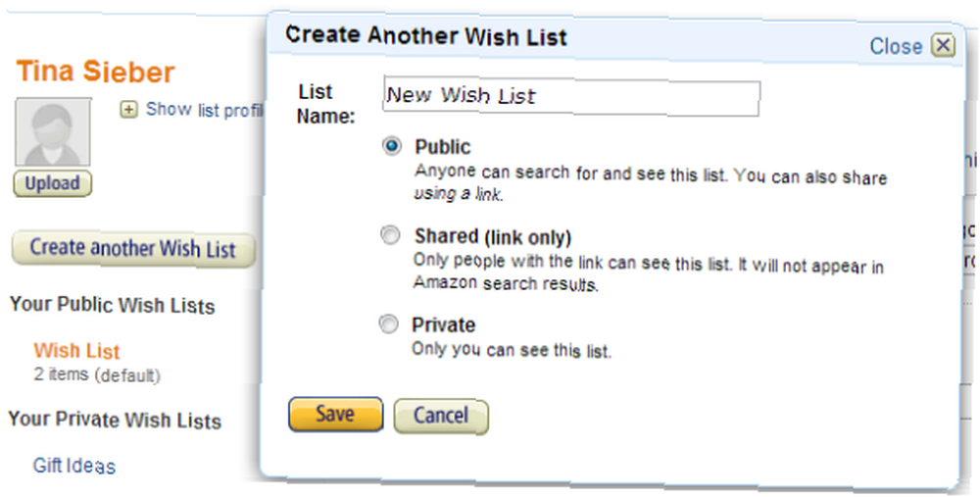
Task: Click the Shared (link only) label text
Action: 493,237
